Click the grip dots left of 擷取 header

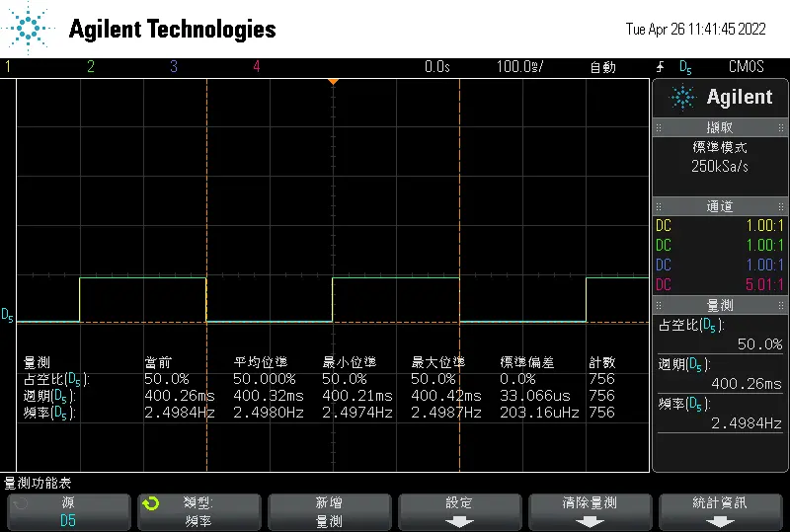tap(659, 128)
